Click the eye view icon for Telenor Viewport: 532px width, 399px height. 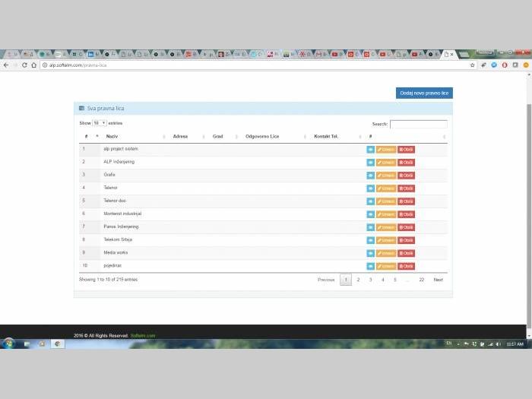[371, 188]
